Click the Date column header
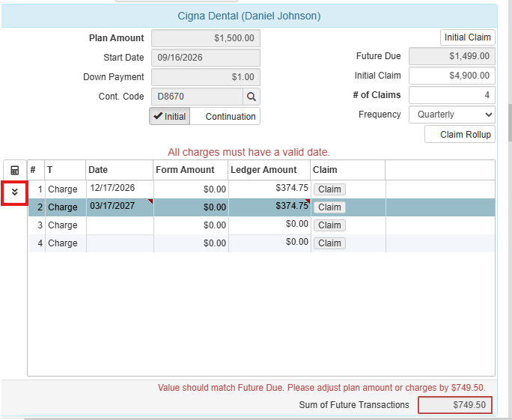The image size is (512, 420). coord(120,170)
